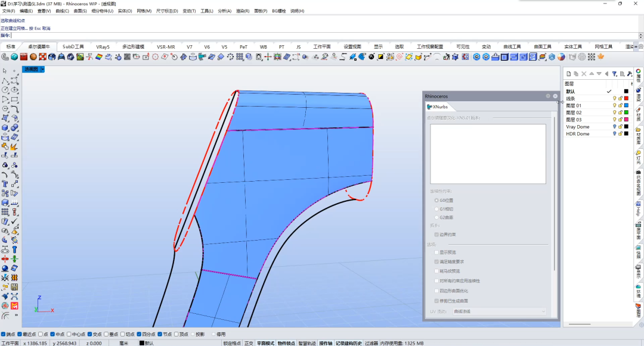Move layer down with the down triangle icon
Viewport: 644px width, 346px height.
click(599, 74)
